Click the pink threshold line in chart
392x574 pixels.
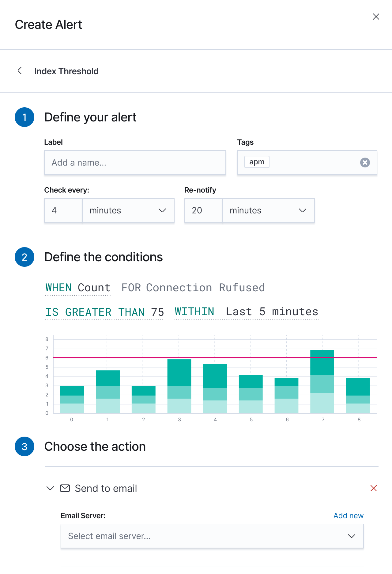pyautogui.click(x=215, y=358)
